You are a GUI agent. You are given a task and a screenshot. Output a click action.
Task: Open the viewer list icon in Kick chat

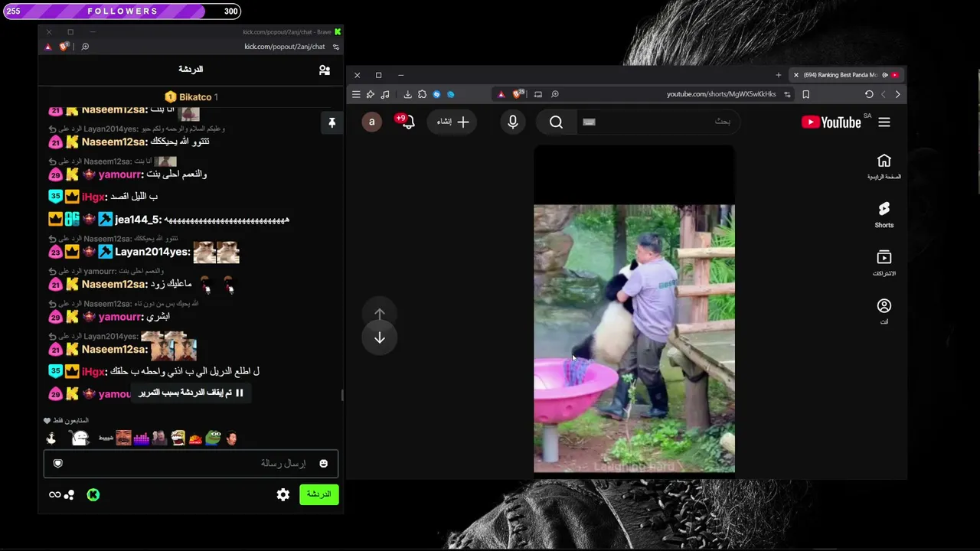[325, 70]
